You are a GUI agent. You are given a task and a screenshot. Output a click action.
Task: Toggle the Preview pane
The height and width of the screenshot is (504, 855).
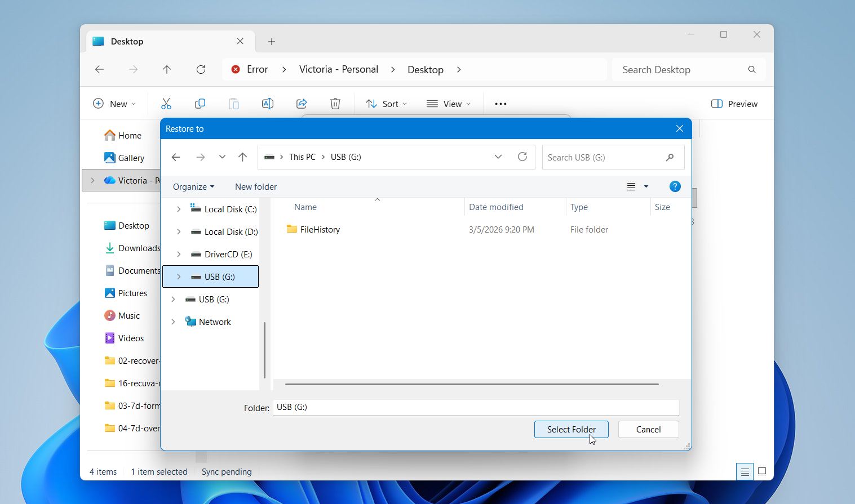[734, 103]
